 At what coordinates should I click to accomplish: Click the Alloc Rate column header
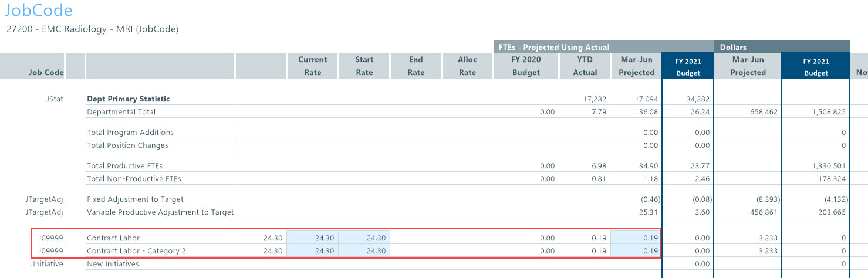point(467,66)
